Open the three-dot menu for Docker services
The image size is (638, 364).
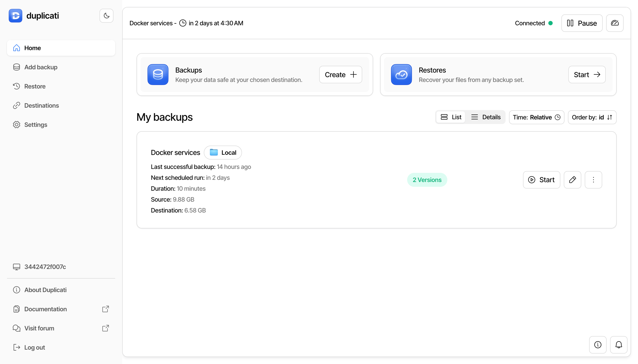[593, 180]
